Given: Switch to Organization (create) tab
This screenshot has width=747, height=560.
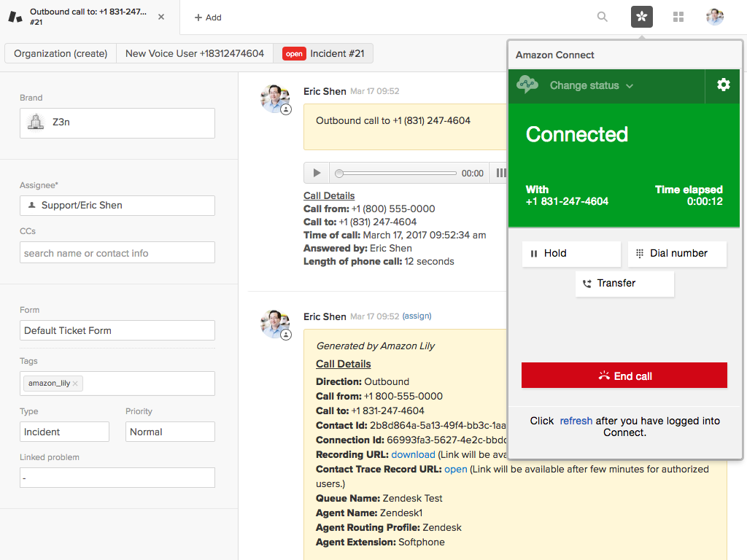Looking at the screenshot, I should point(61,53).
